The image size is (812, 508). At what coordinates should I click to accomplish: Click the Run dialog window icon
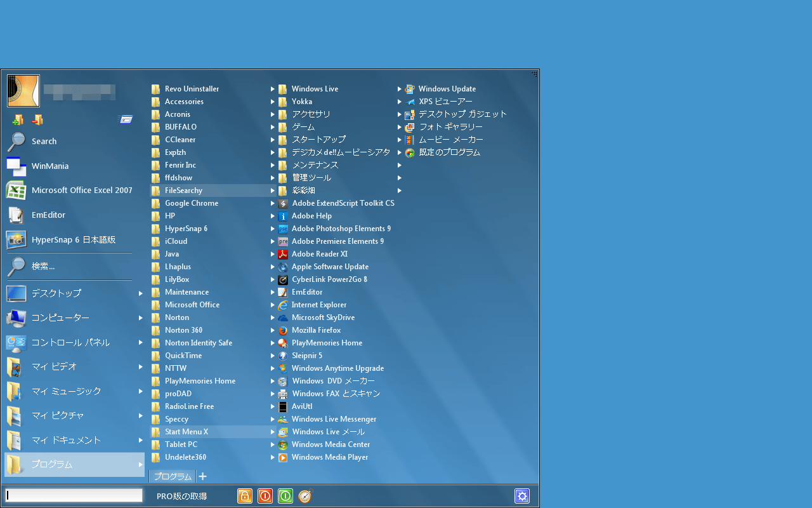click(x=126, y=119)
